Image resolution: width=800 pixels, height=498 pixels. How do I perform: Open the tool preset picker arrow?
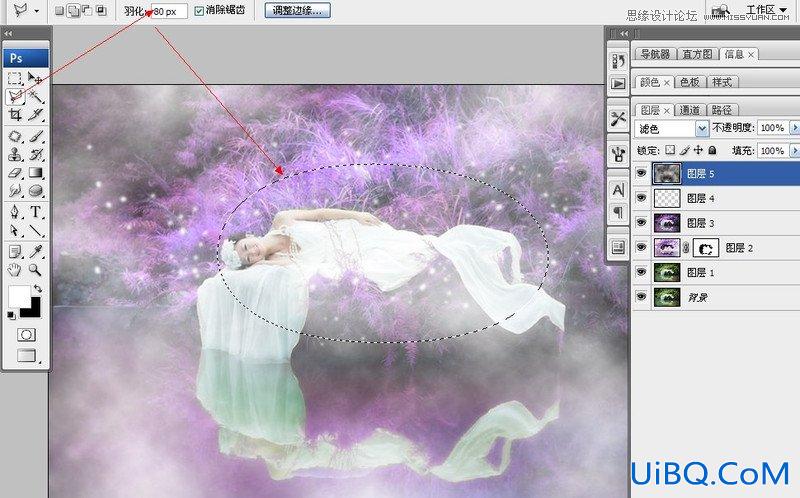pos(37,11)
